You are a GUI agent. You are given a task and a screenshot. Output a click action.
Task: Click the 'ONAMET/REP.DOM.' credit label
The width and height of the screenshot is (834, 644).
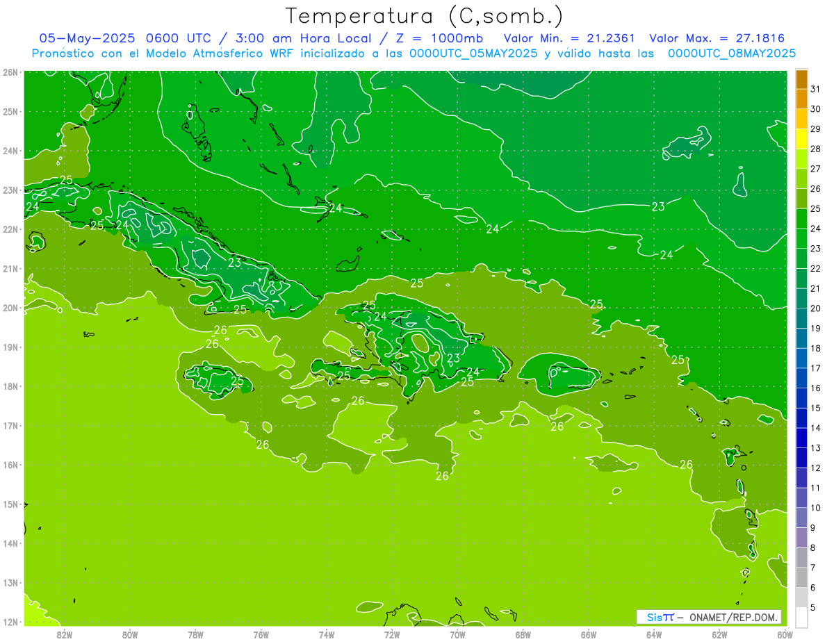(x=735, y=617)
